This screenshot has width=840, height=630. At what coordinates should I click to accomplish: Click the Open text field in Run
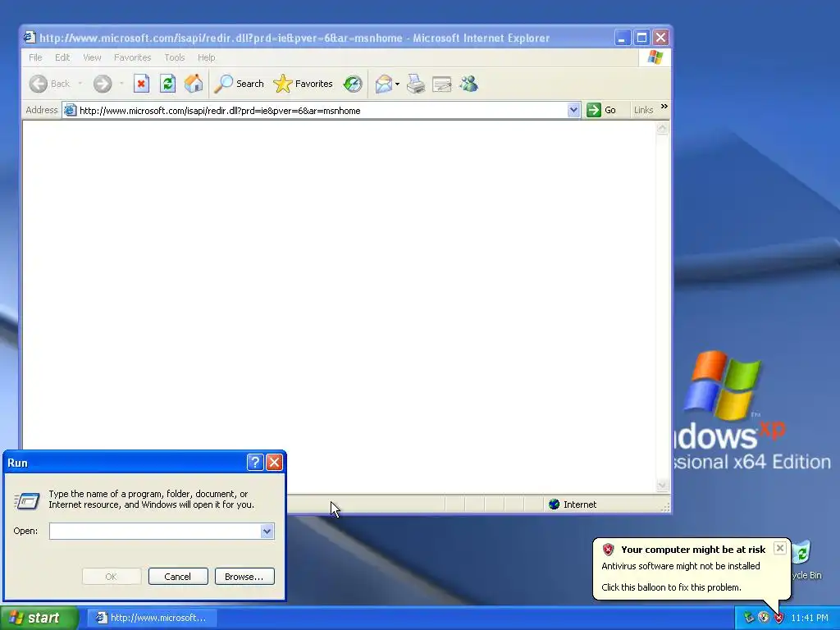pos(155,531)
